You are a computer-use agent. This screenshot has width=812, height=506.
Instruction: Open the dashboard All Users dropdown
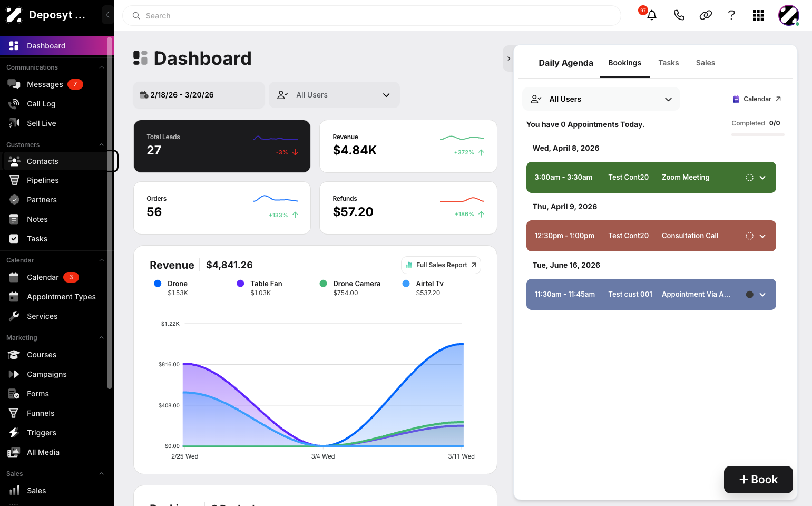coord(334,95)
